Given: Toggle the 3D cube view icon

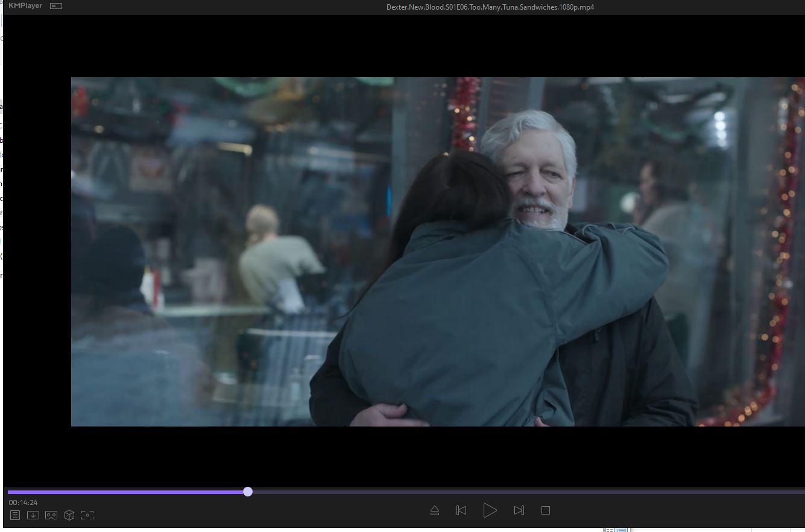Looking at the screenshot, I should coord(69,515).
